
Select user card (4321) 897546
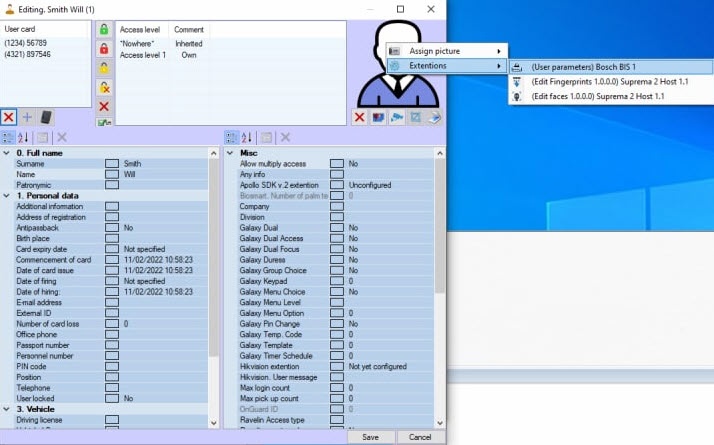28,54
